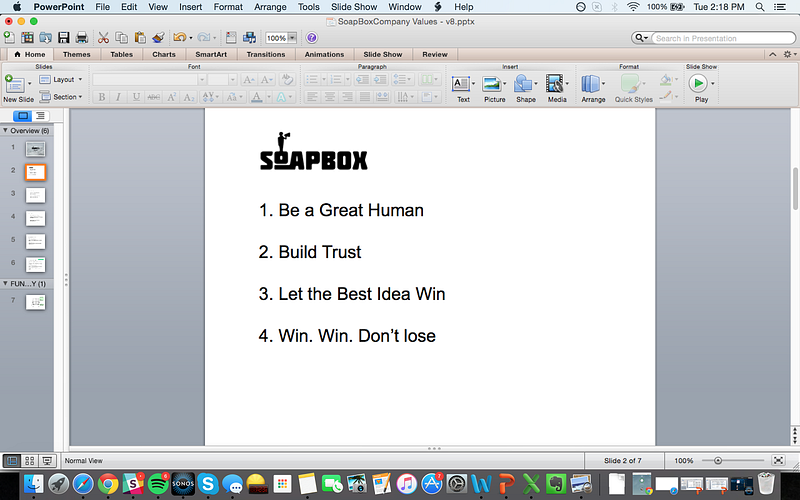Toggle Bold formatting
The height and width of the screenshot is (500, 800).
pyautogui.click(x=102, y=97)
